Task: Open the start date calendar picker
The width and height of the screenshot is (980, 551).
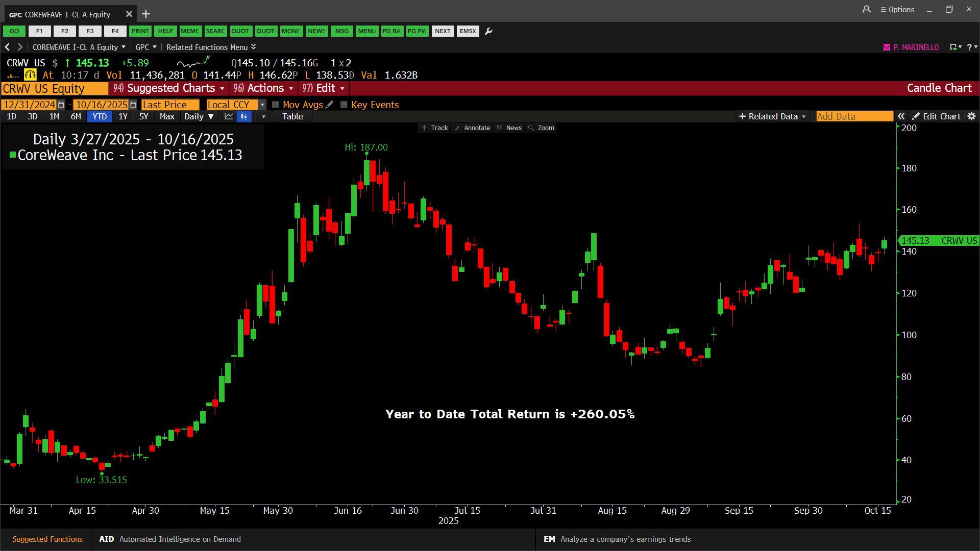Action: [61, 105]
